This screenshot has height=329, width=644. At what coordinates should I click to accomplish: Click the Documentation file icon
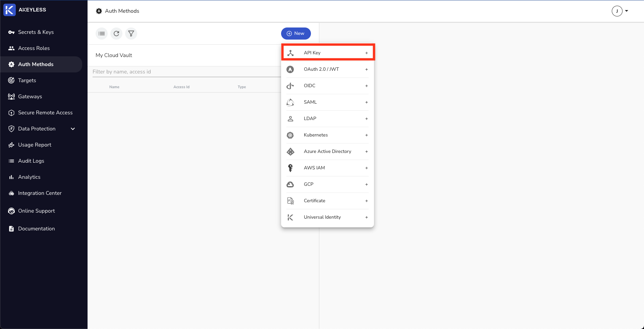(11, 229)
